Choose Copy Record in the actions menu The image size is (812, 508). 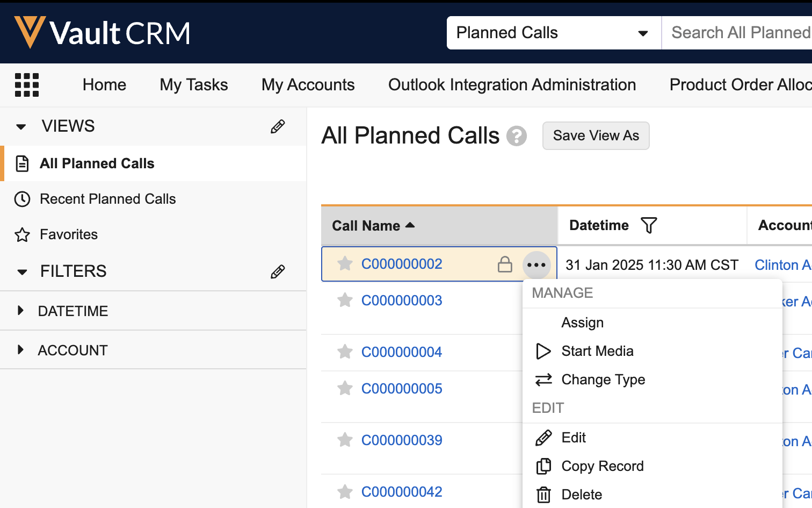(x=602, y=466)
